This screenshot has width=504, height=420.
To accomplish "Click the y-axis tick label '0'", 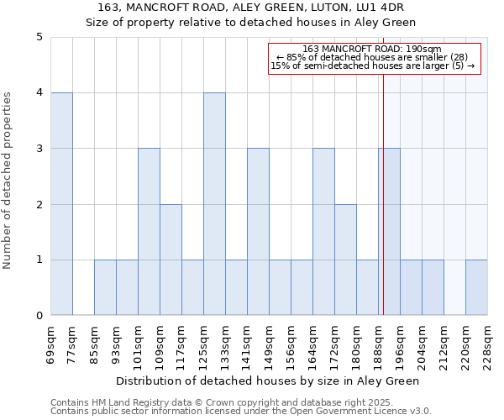I will (39, 316).
